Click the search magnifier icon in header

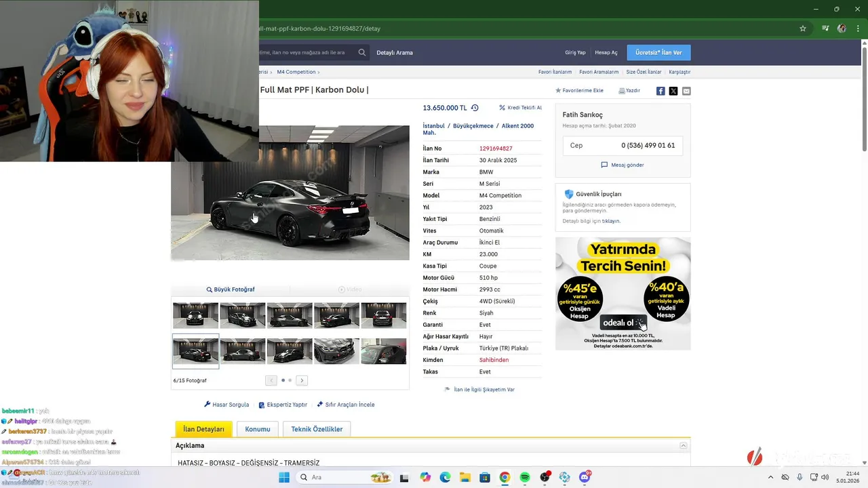(362, 52)
